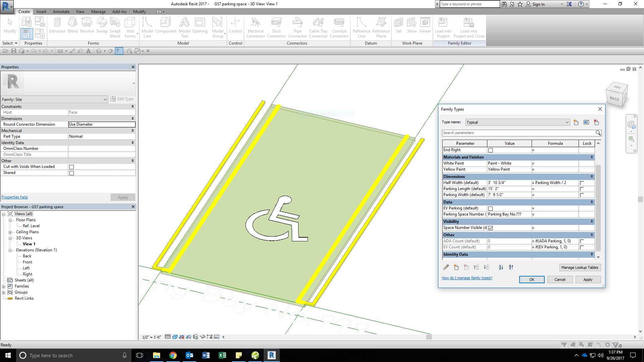Expand the Families tree node

point(4,287)
